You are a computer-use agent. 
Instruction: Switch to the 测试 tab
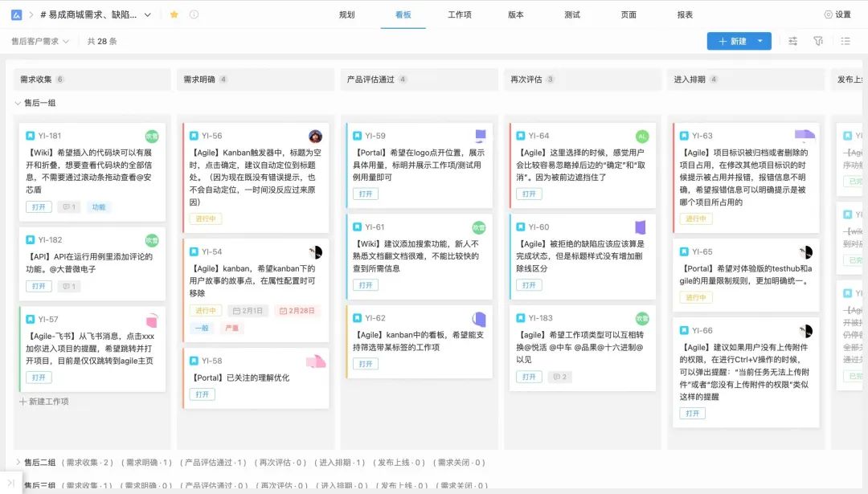[572, 15]
